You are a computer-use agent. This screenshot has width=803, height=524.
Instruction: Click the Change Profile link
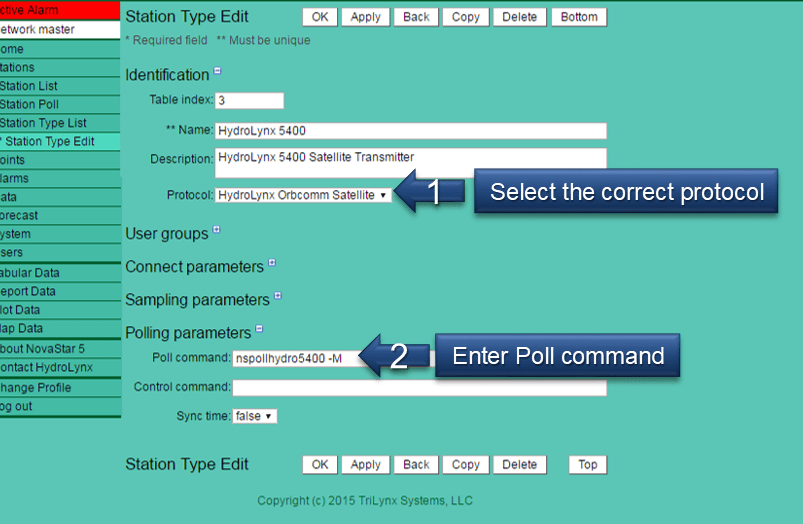[35, 388]
